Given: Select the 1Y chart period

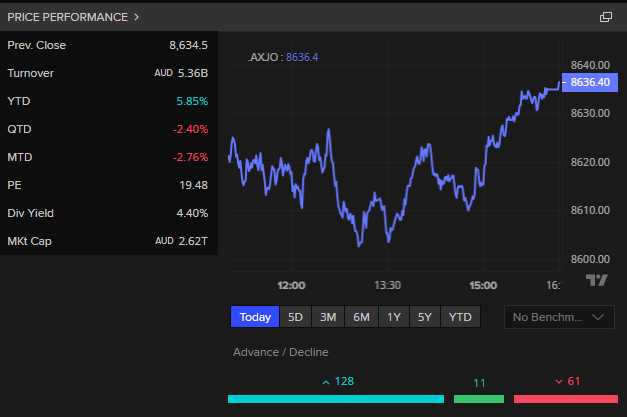Looking at the screenshot, I should [x=394, y=317].
